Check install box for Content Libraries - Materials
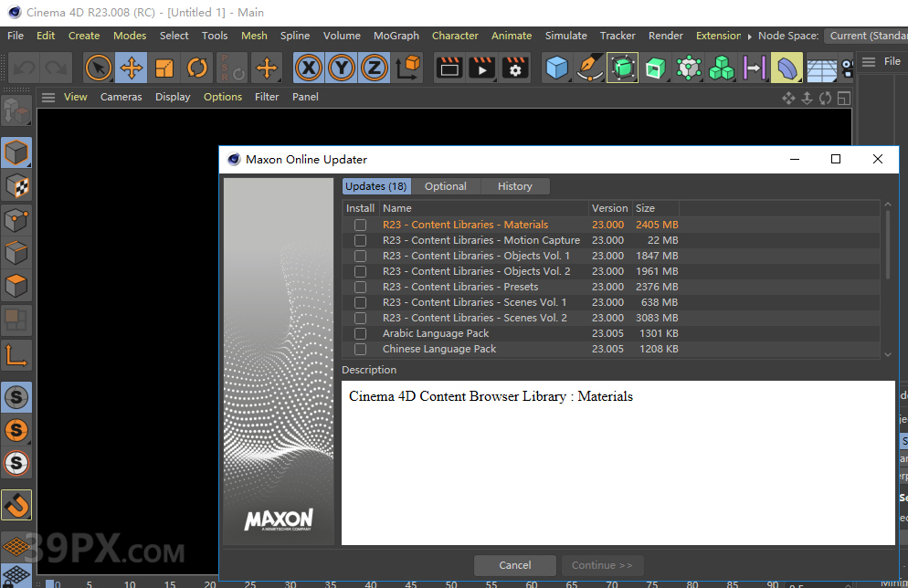 [x=361, y=225]
